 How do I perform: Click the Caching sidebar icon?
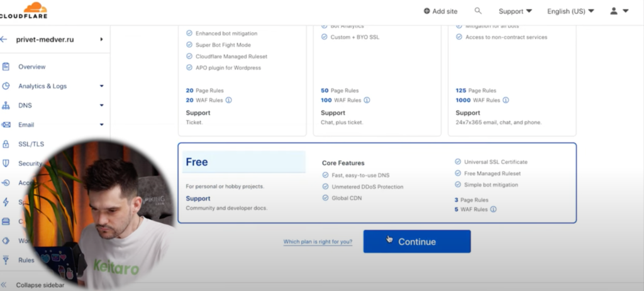tap(6, 222)
